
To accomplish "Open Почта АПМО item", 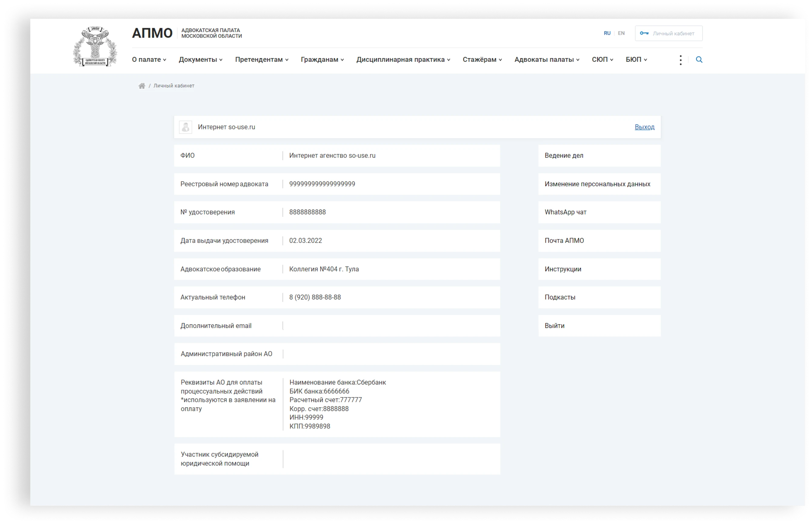I will (x=599, y=241).
